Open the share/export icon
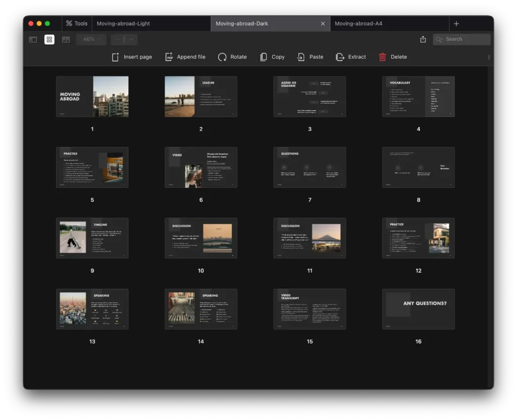Image resolution: width=517 pixels, height=420 pixels. [x=423, y=39]
